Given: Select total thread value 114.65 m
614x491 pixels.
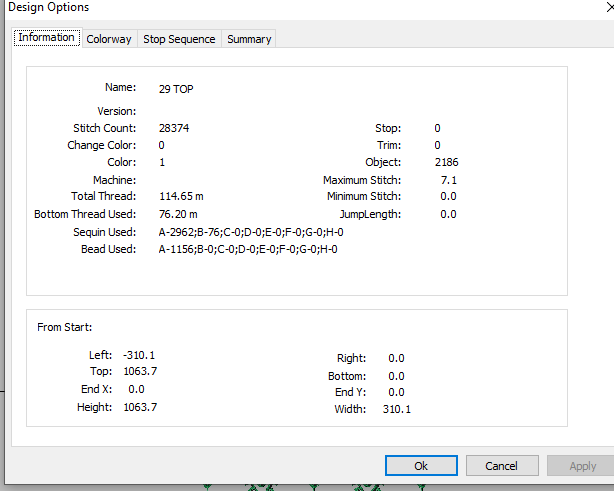Looking at the screenshot, I should (x=181, y=196).
